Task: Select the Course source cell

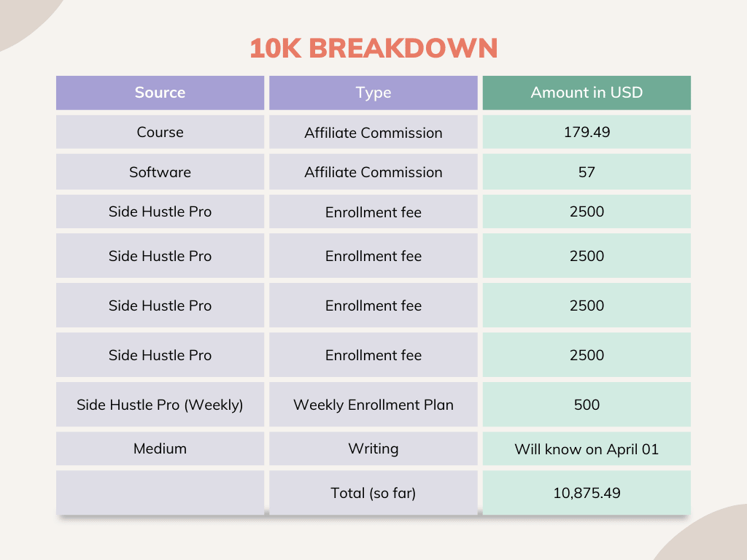Action: tap(160, 132)
